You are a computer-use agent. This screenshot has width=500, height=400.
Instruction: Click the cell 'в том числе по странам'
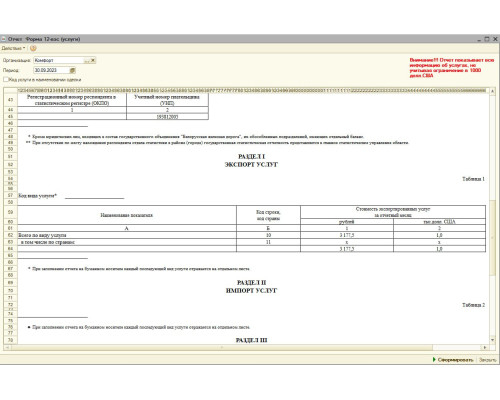127,242
